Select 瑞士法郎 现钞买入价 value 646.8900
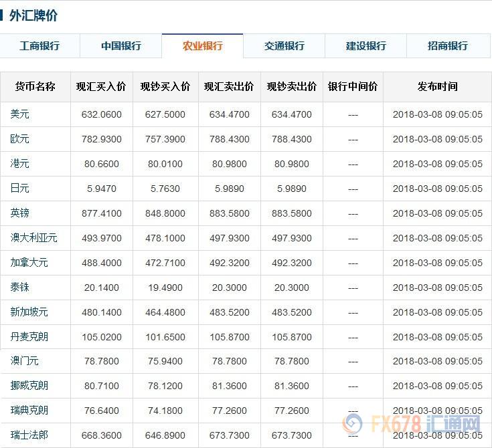 point(165,435)
